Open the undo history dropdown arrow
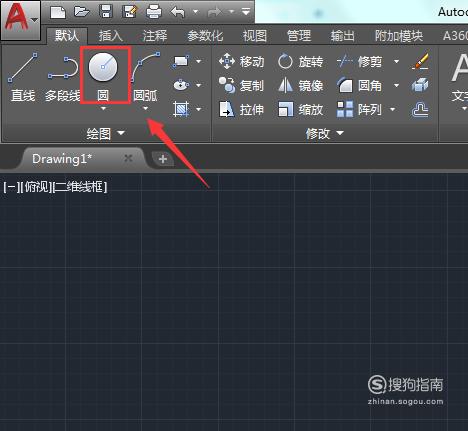This screenshot has width=468, height=431. click(196, 12)
